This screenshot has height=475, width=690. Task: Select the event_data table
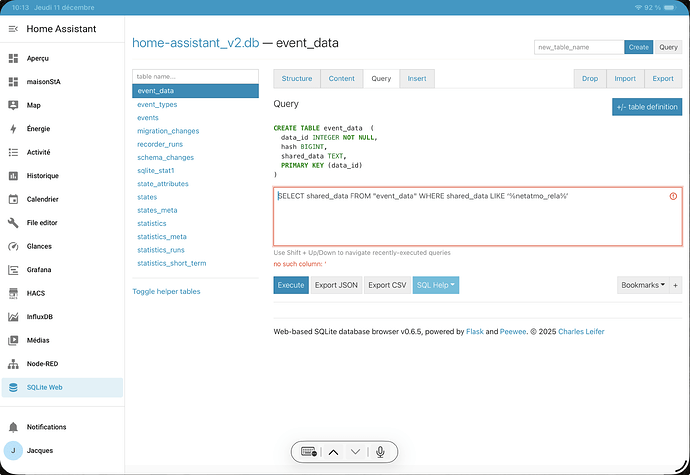click(195, 91)
